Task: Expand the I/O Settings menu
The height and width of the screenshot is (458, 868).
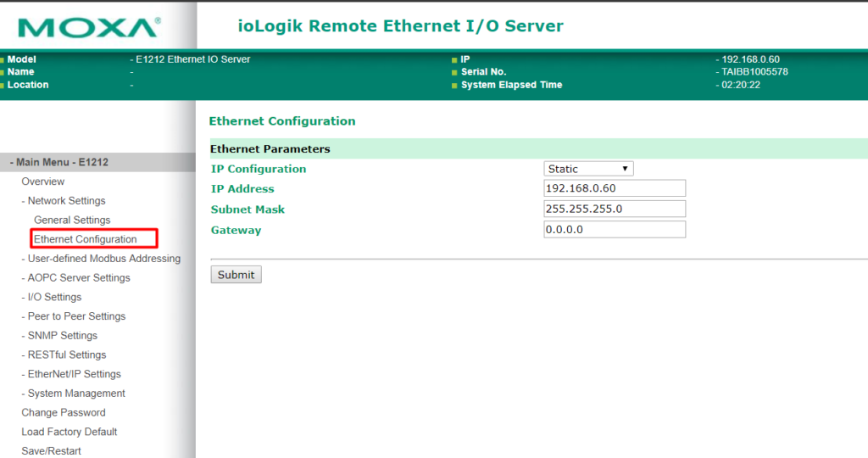Action: coord(52,298)
